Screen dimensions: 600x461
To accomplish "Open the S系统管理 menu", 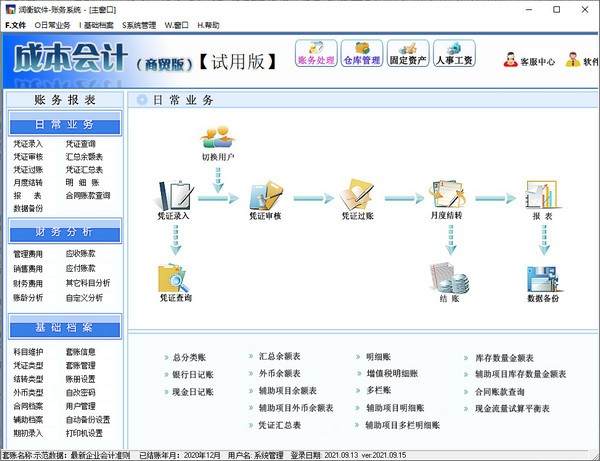I will pyautogui.click(x=139, y=25).
